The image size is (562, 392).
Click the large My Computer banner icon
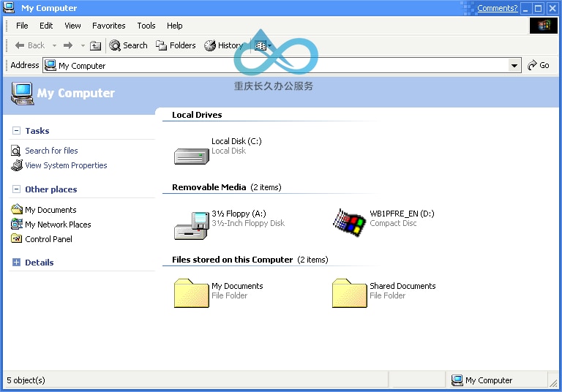click(22, 93)
